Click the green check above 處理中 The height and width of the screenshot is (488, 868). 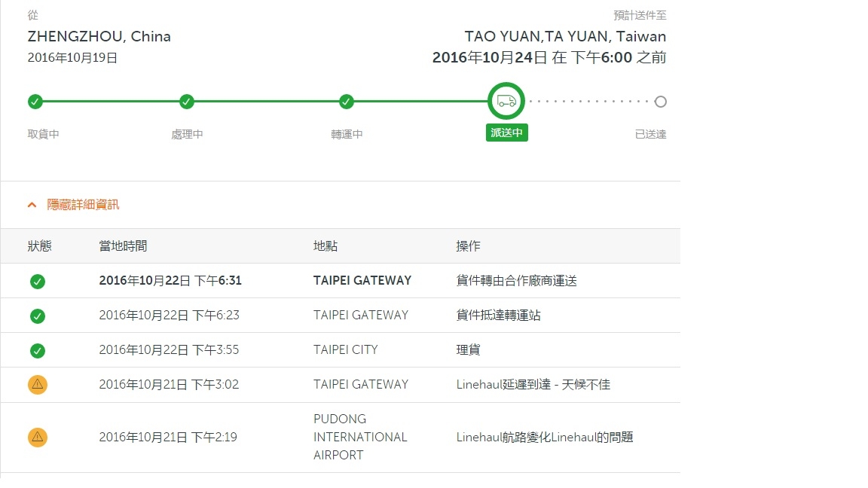[x=187, y=102]
